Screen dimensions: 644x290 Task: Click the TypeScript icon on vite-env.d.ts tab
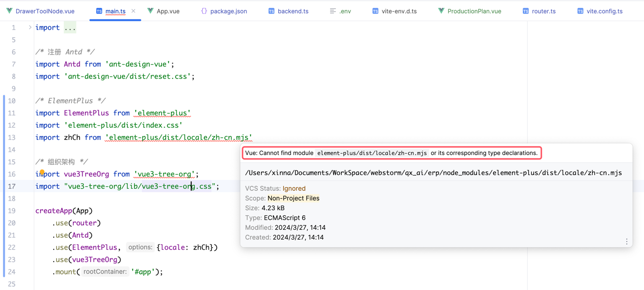375,11
